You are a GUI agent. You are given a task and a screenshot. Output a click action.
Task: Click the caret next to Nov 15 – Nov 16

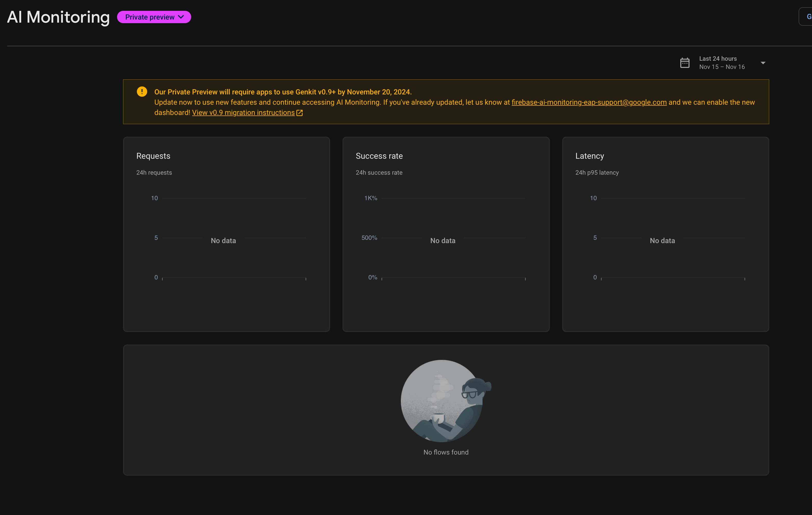pyautogui.click(x=763, y=63)
